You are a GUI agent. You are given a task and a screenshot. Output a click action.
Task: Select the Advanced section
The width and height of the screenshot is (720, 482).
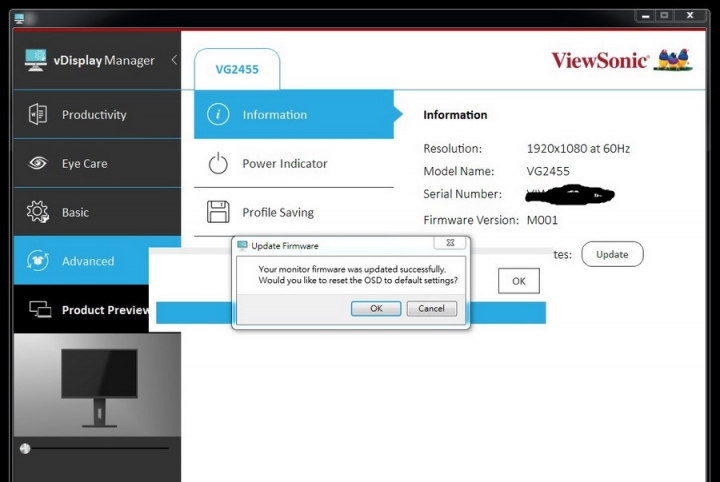pos(97,261)
